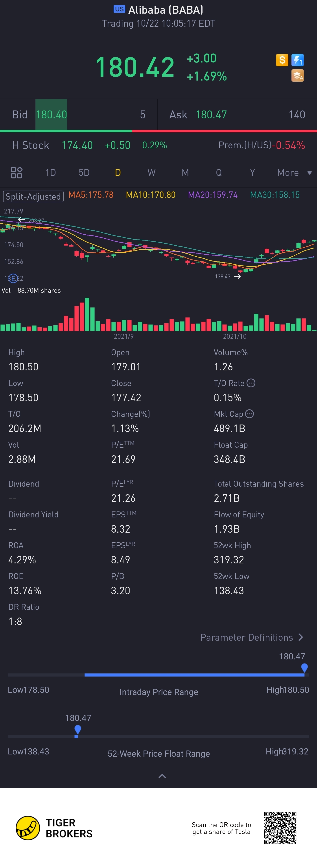Select the W weekly chart tab

[152, 173]
